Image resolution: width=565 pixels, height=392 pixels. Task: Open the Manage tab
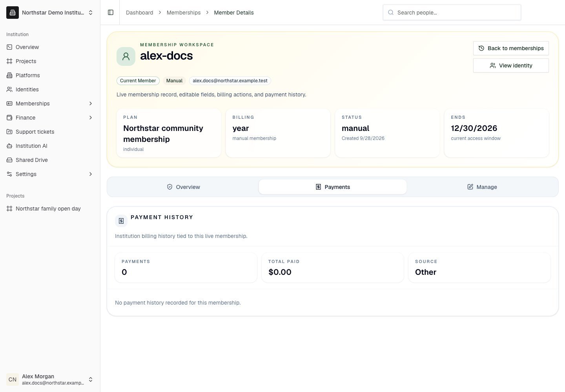point(482,187)
